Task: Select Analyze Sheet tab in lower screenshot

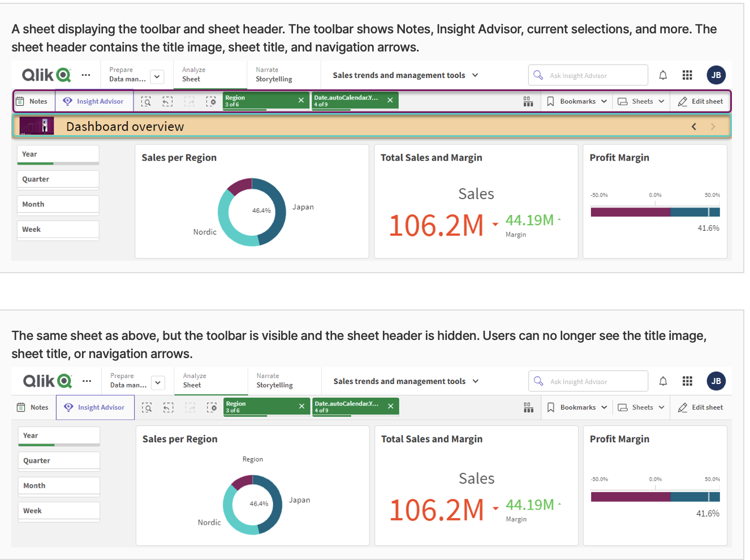Action: click(211, 381)
